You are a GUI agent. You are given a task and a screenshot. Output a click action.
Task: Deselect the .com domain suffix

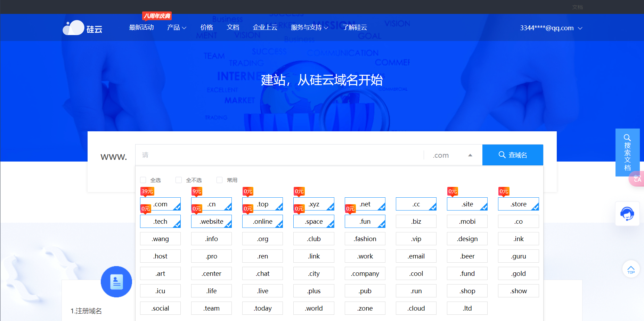160,204
